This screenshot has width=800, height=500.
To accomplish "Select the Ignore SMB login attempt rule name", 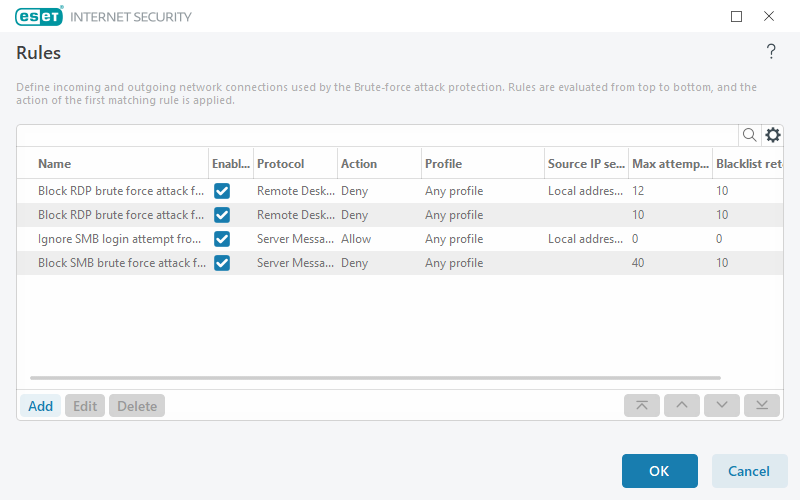I will tap(119, 239).
